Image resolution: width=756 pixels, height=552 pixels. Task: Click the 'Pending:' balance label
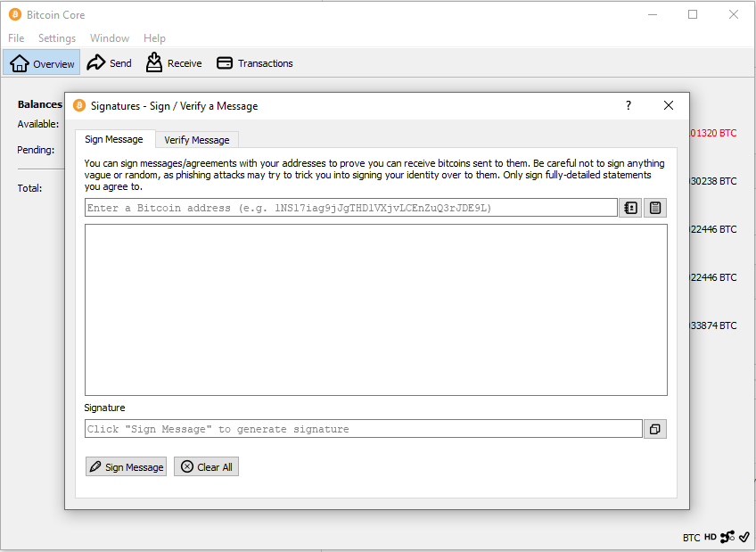(36, 150)
